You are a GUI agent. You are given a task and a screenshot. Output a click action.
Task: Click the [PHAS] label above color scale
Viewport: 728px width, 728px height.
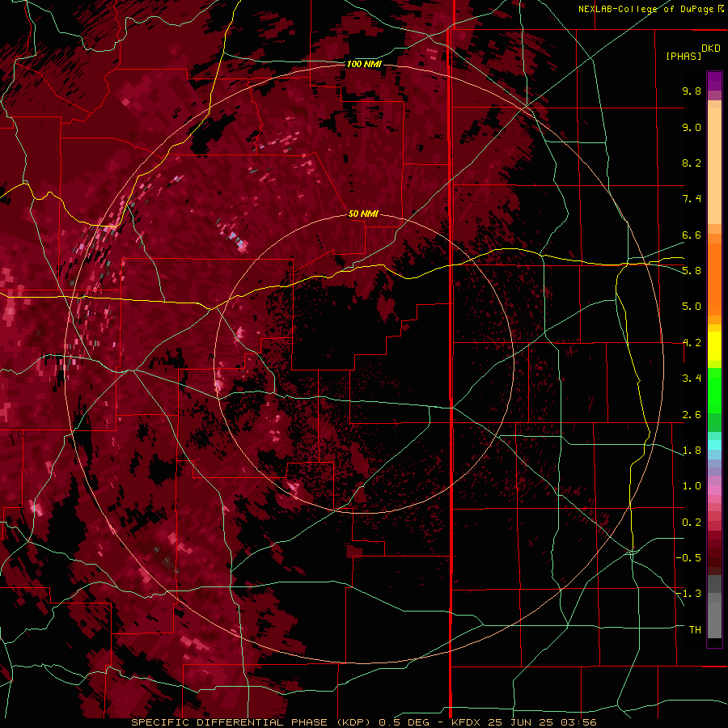click(684, 57)
